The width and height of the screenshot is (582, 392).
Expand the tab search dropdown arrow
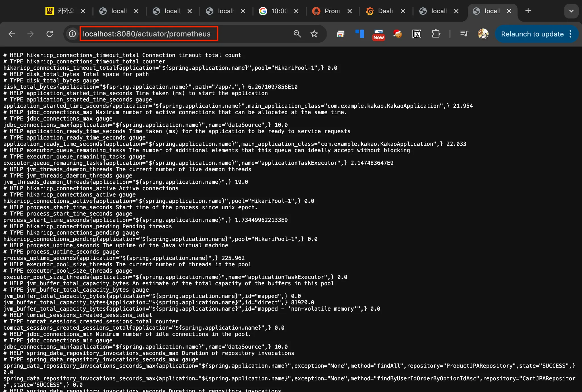571,11
